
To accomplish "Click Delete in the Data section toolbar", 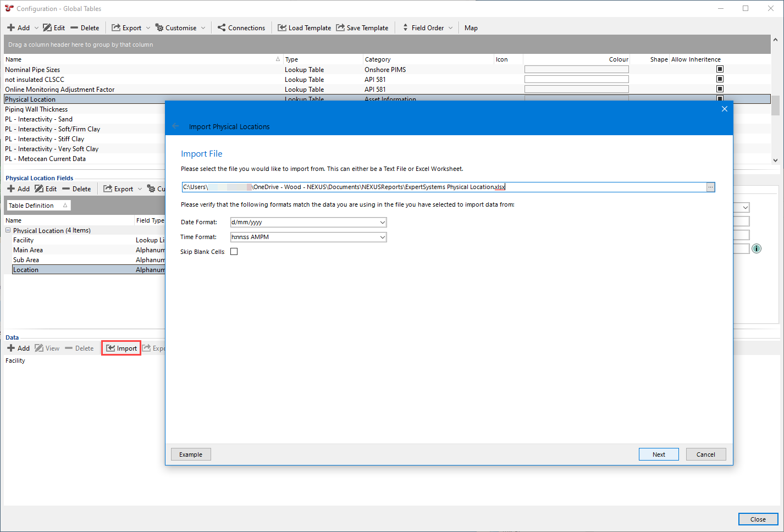I will coord(79,348).
